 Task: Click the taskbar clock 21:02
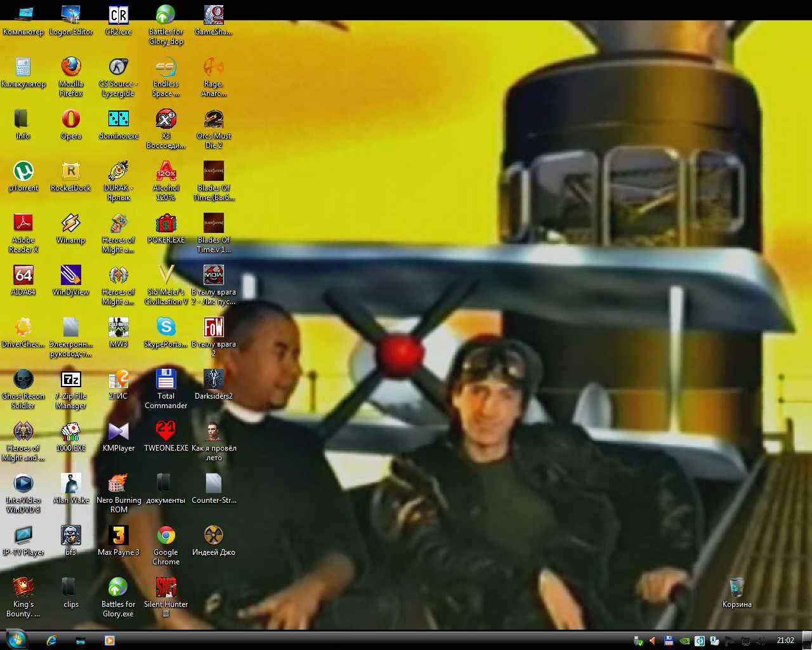785,640
